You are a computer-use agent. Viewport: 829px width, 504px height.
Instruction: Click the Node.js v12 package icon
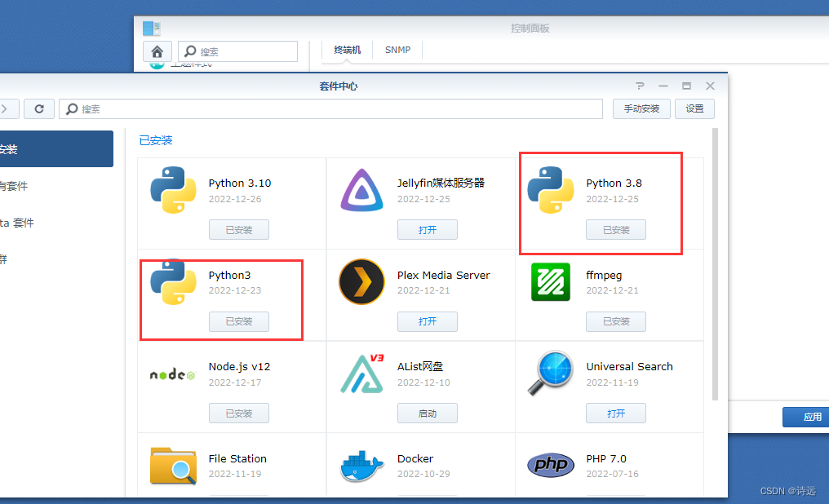click(173, 374)
